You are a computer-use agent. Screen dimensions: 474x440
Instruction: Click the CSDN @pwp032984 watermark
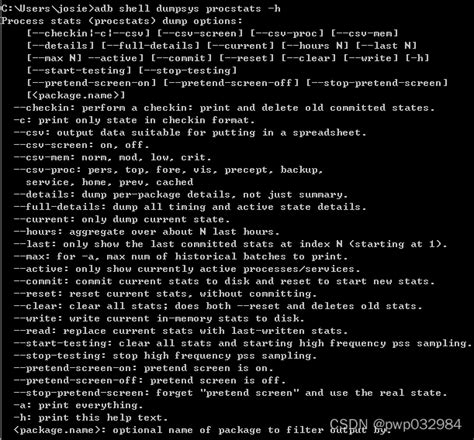tap(396, 424)
